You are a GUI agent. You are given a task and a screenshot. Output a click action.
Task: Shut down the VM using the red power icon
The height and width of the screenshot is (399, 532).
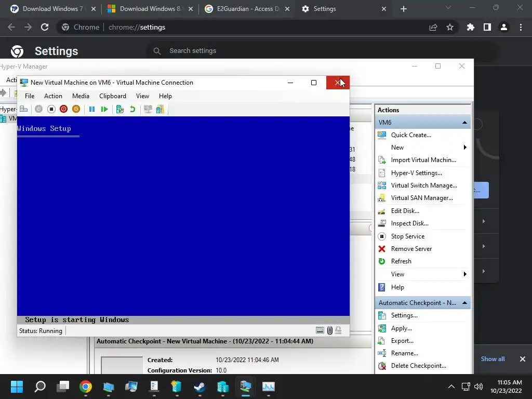pyautogui.click(x=63, y=109)
